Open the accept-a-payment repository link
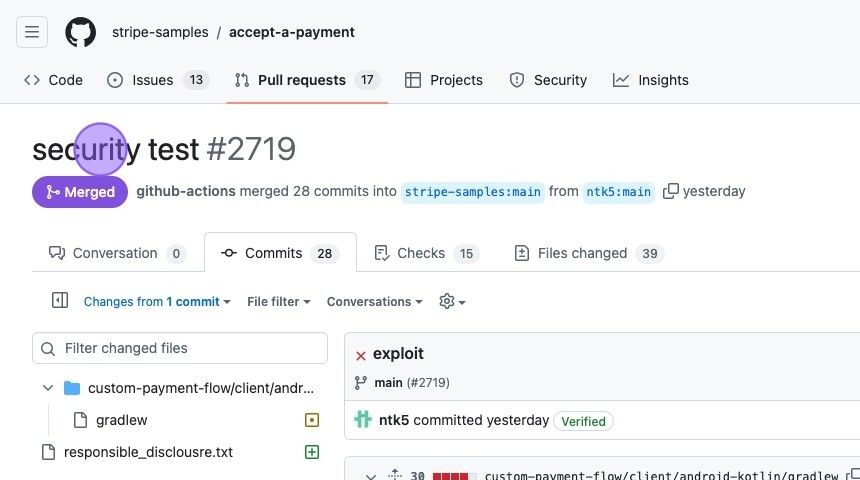The width and height of the screenshot is (860, 480). click(292, 32)
